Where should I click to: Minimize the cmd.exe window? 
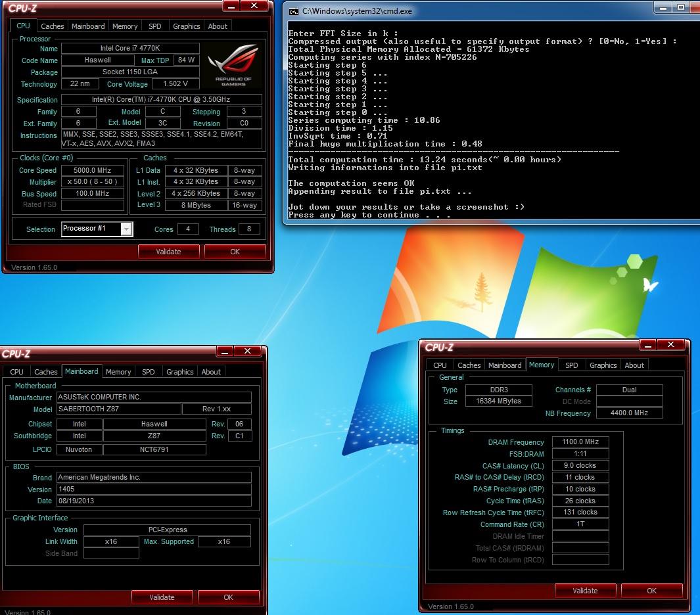(x=663, y=8)
